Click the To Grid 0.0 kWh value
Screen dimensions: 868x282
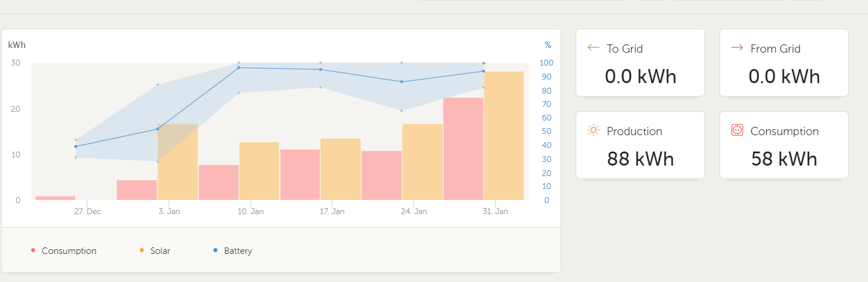pos(640,76)
